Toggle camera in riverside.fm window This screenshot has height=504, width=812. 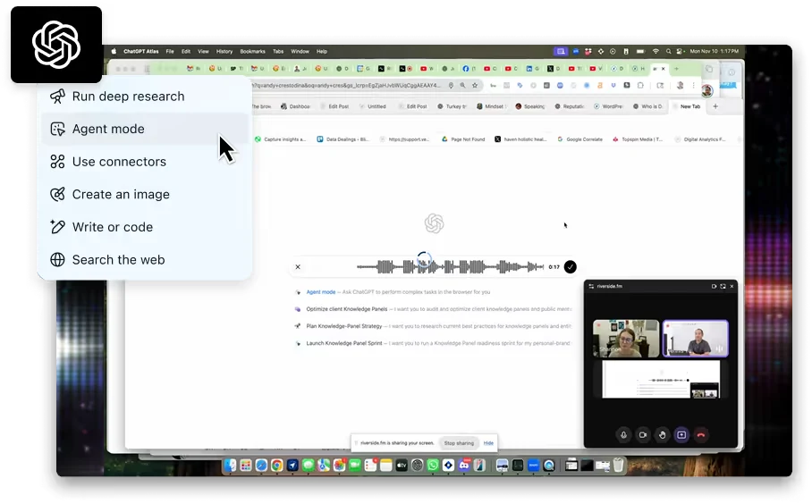click(x=643, y=435)
